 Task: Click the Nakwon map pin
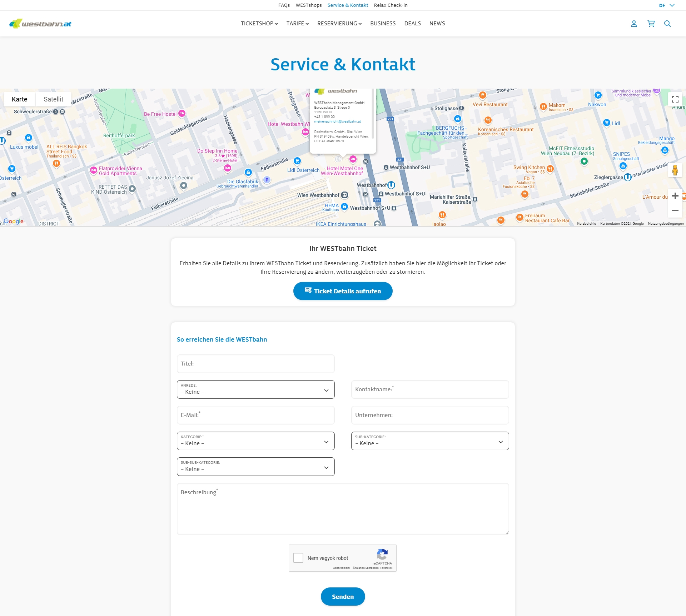(x=598, y=95)
